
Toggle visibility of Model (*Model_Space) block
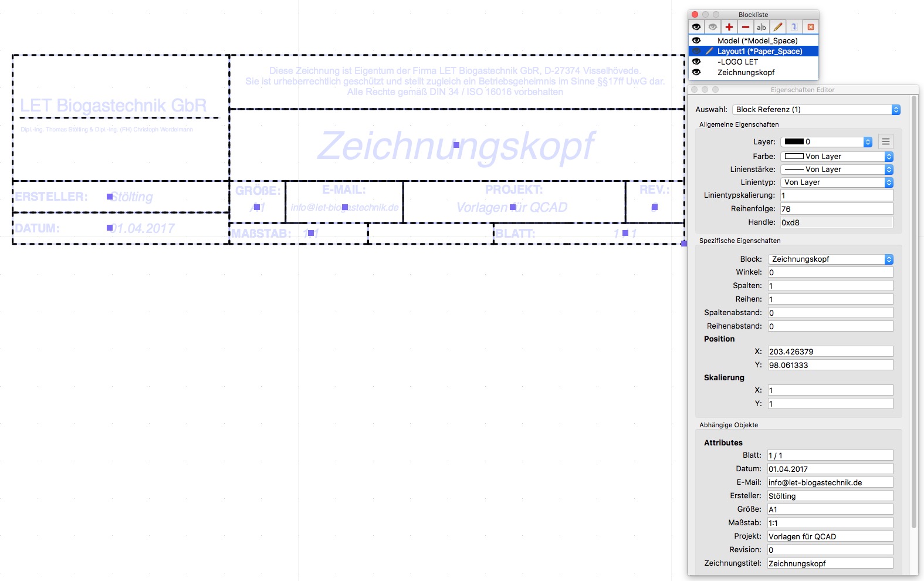click(696, 40)
